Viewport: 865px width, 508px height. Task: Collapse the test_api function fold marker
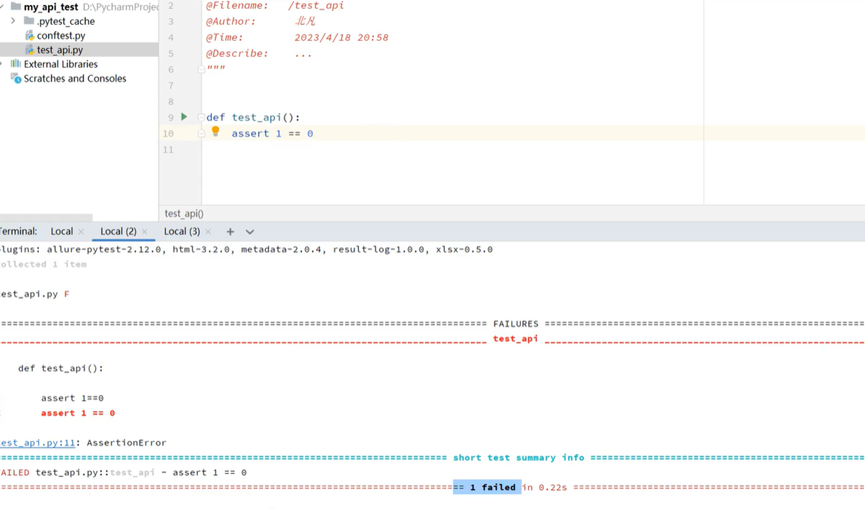pos(201,117)
